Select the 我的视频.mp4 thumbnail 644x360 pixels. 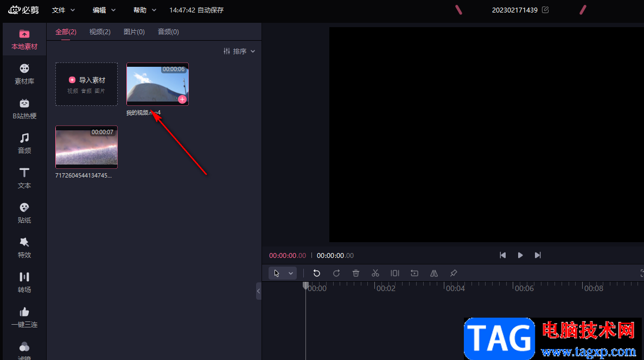pos(158,84)
